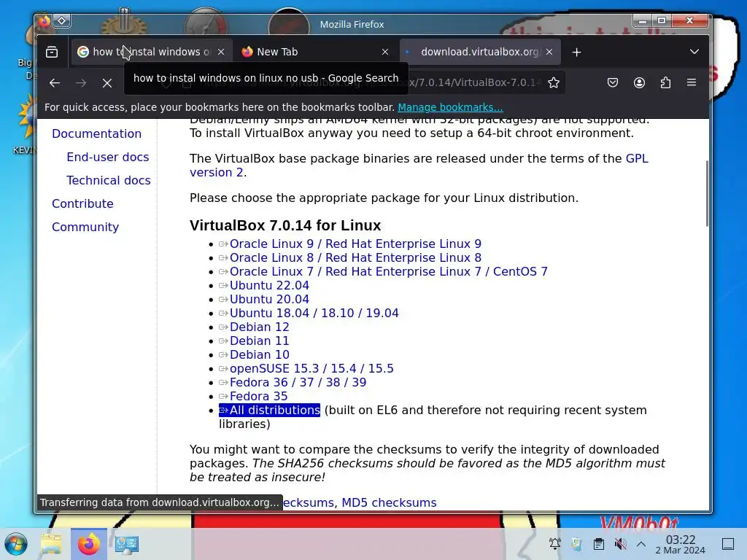Show desktop button in taskbar
747x560 pixels.
coord(728,544)
